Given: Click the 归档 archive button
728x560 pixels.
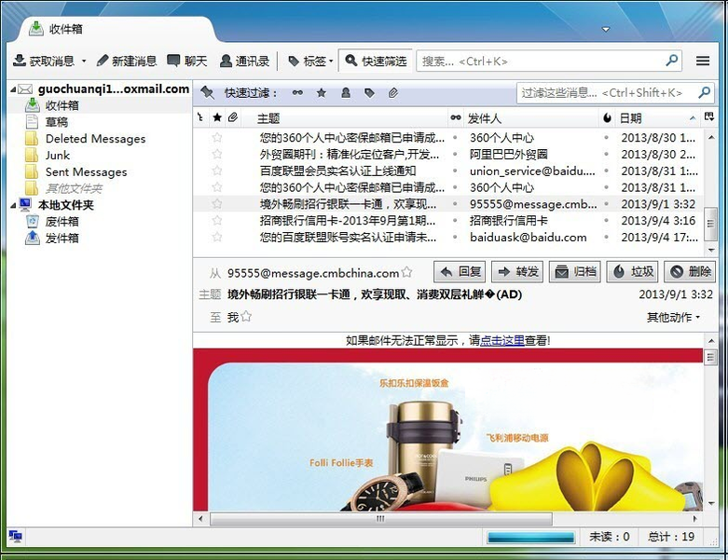Looking at the screenshot, I should (575, 271).
